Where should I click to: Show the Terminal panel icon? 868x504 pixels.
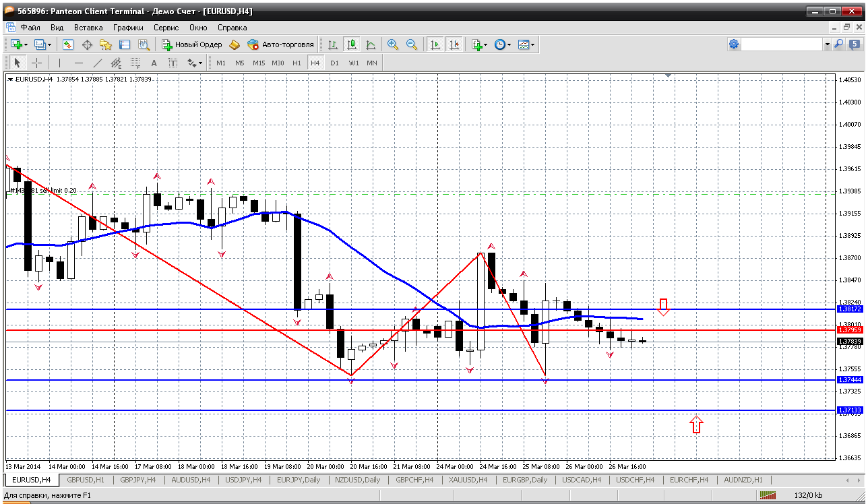click(x=125, y=44)
